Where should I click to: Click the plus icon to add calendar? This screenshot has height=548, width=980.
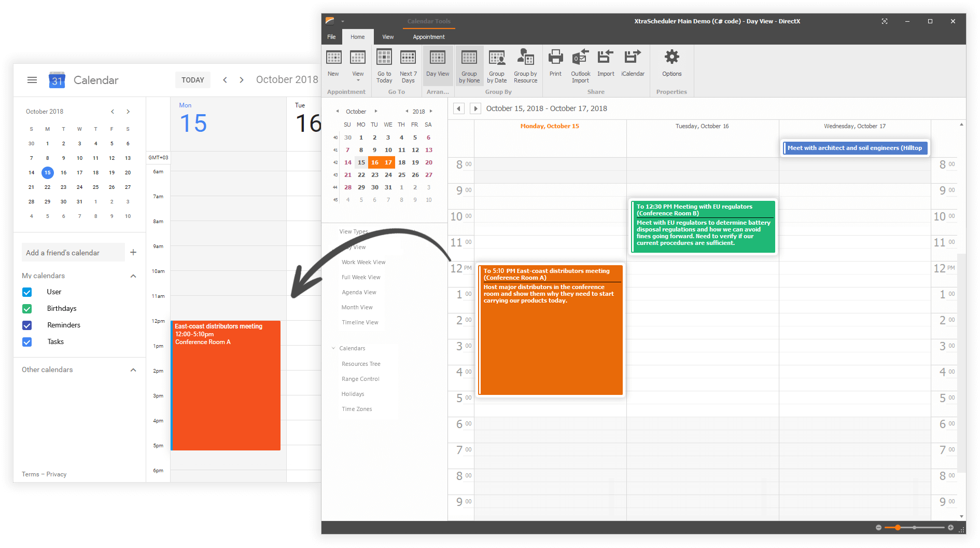(x=133, y=252)
